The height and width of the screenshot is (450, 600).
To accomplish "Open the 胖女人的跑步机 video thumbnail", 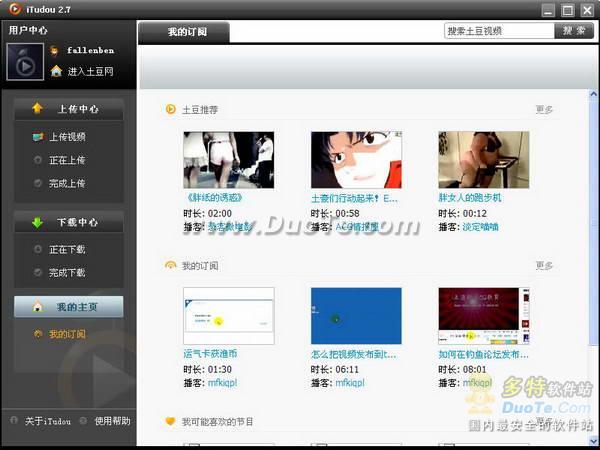I will click(484, 160).
